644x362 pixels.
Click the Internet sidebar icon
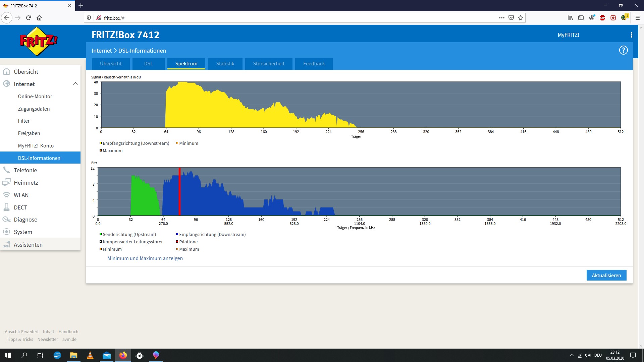tap(7, 83)
